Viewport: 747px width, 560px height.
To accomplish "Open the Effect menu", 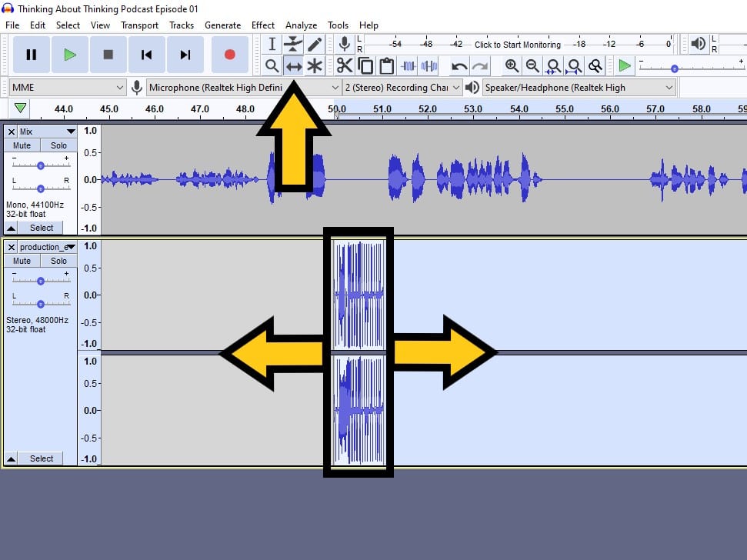I will [x=263, y=25].
